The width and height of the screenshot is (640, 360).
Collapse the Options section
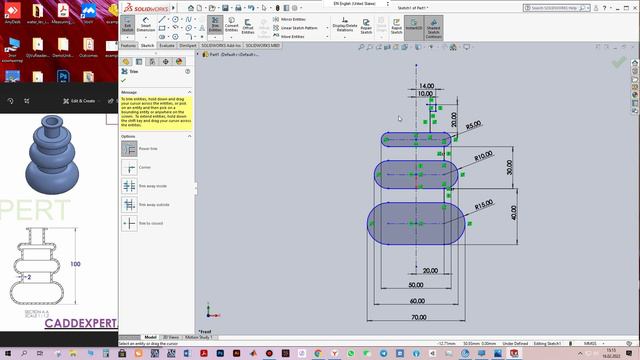189,136
